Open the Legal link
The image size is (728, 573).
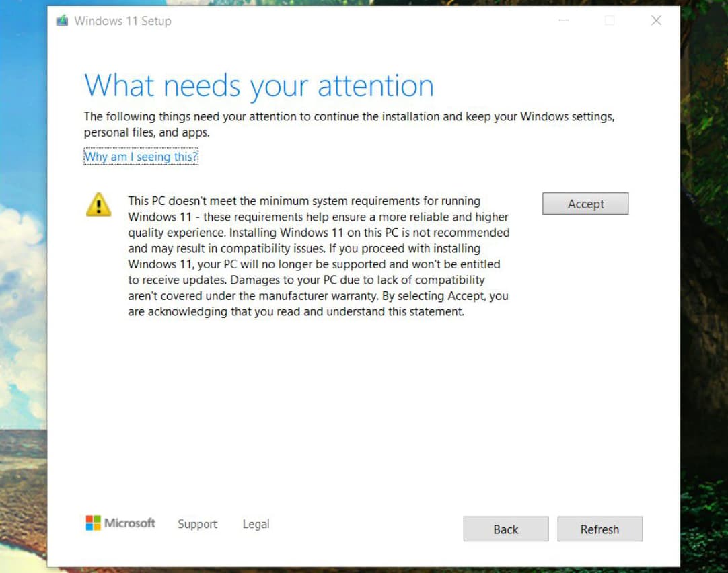(x=256, y=524)
